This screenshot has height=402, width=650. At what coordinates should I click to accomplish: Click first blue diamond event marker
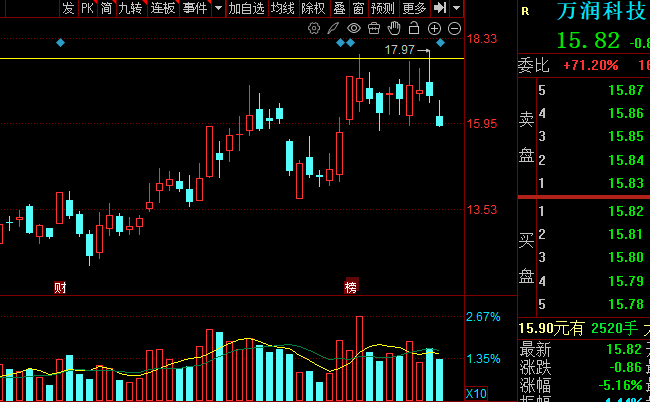coord(61,42)
